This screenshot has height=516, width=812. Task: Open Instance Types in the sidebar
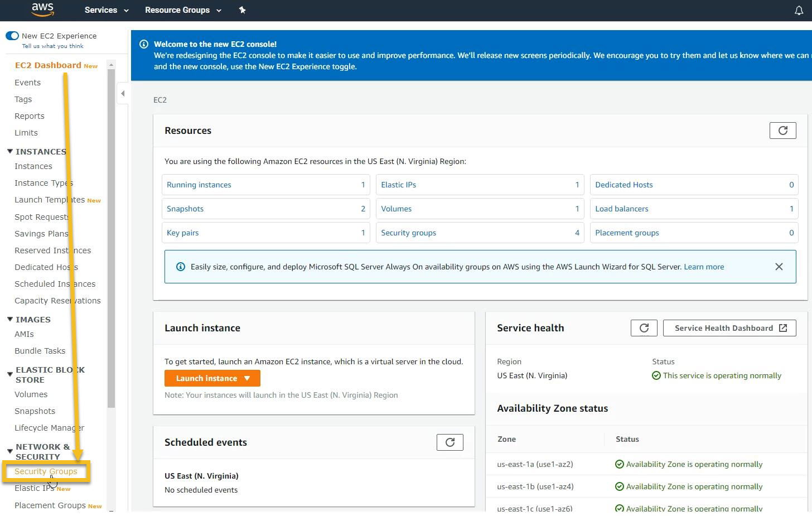tap(43, 183)
